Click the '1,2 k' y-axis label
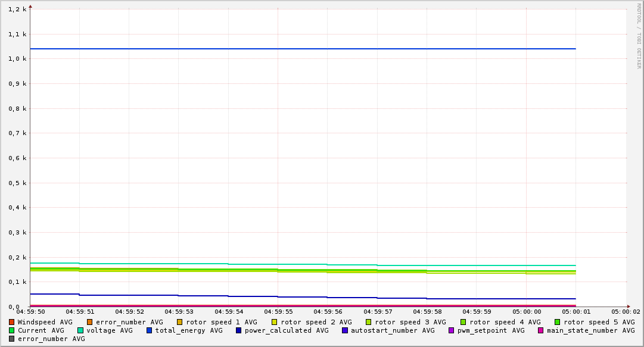 (x=17, y=9)
